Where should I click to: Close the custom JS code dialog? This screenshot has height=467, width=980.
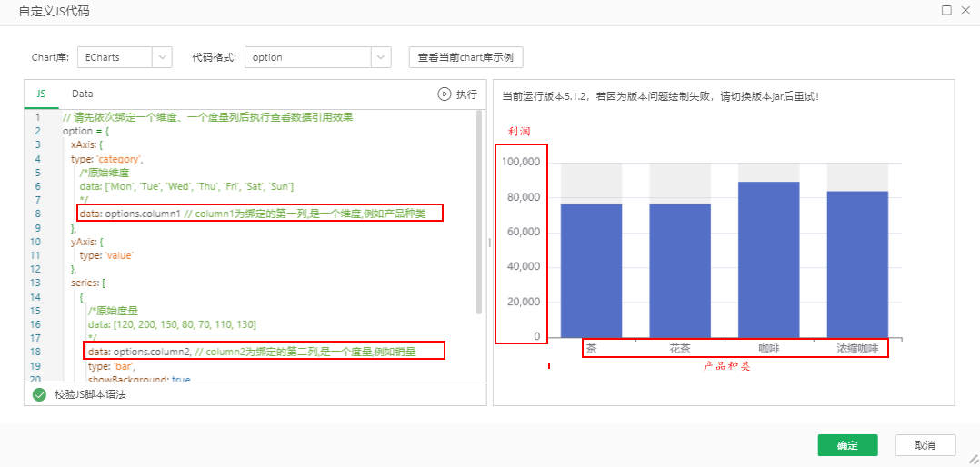965,10
